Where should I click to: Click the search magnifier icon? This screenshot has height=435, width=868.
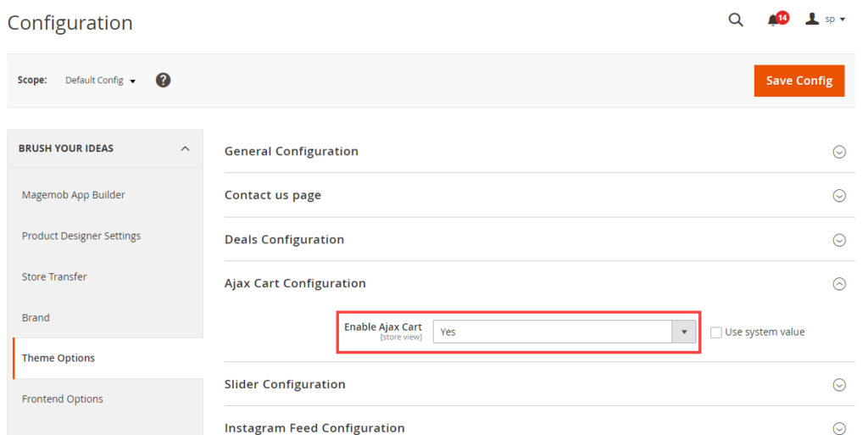tap(735, 20)
